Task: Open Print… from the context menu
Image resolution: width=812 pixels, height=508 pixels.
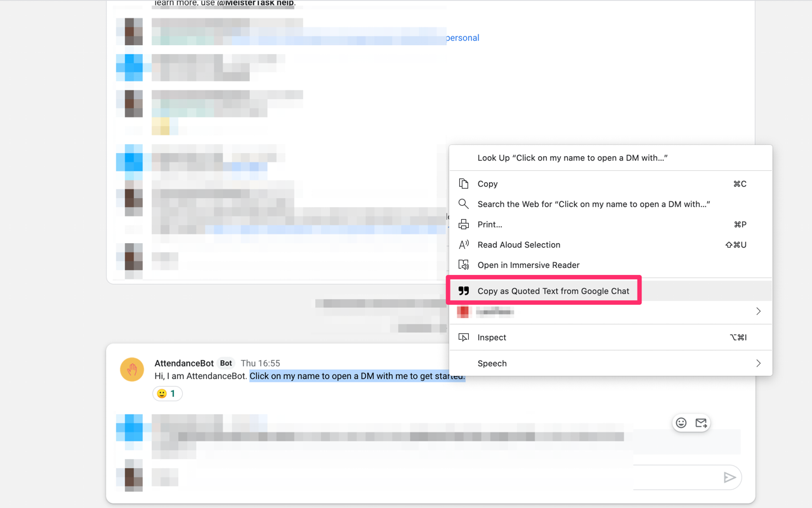Action: 610,224
